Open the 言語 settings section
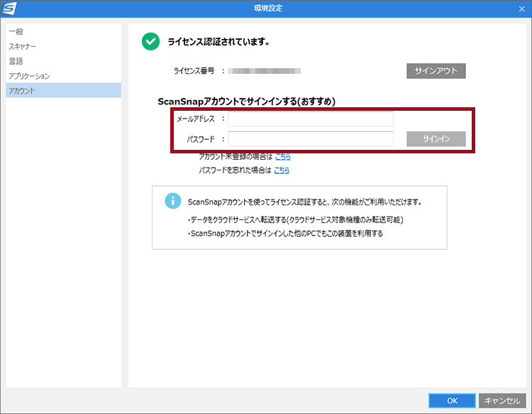Image resolution: width=532 pixels, height=414 pixels. pos(63,61)
